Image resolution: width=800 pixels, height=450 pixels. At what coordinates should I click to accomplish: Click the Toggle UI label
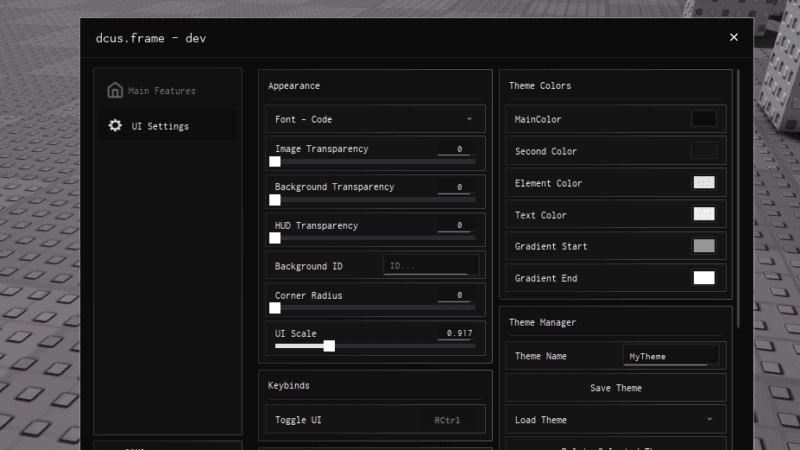point(298,420)
